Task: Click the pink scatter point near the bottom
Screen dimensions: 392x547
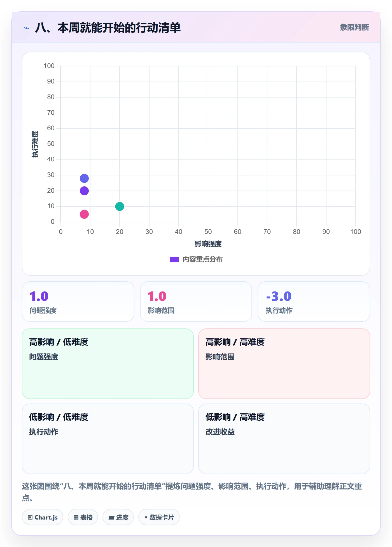Action: (x=84, y=214)
